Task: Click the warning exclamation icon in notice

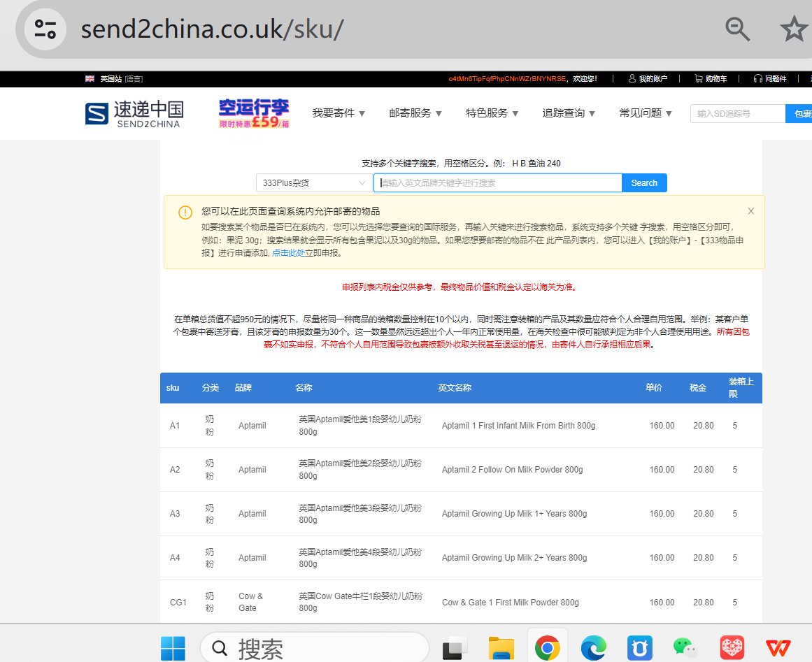Action: point(185,213)
